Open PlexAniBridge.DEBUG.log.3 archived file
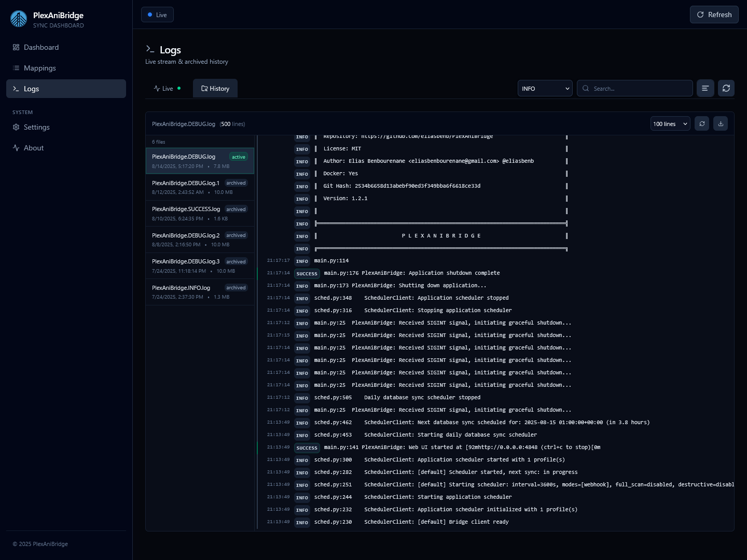Image resolution: width=747 pixels, height=560 pixels. tap(200, 266)
